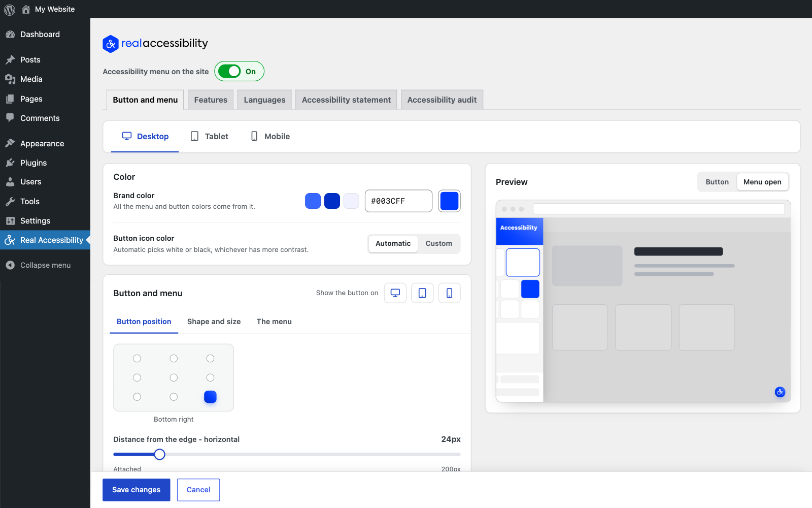The width and height of the screenshot is (812, 508).
Task: Click the Collapse menu arrow icon
Action: (x=10, y=265)
